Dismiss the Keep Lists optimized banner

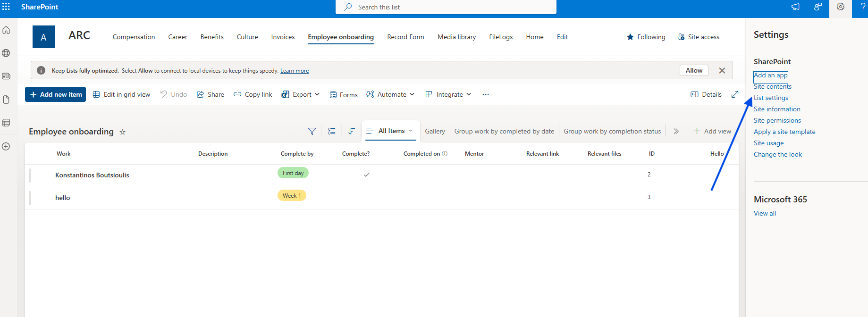[x=722, y=70]
